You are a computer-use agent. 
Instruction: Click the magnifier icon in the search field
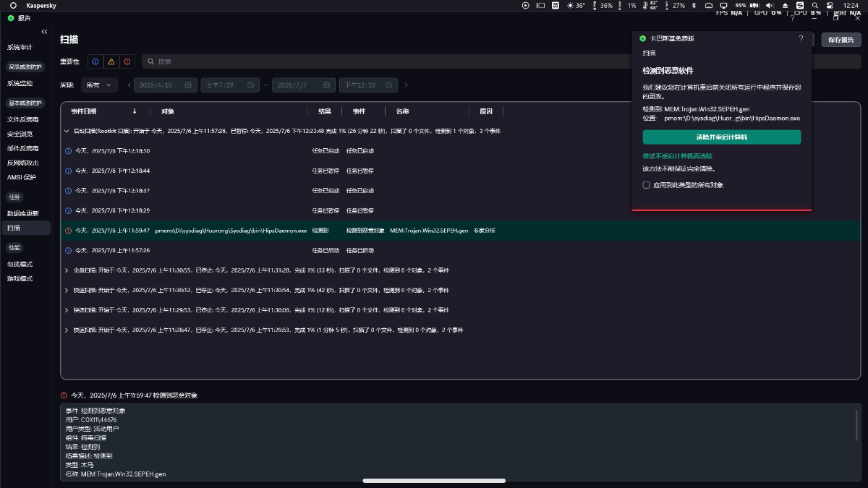click(x=150, y=61)
